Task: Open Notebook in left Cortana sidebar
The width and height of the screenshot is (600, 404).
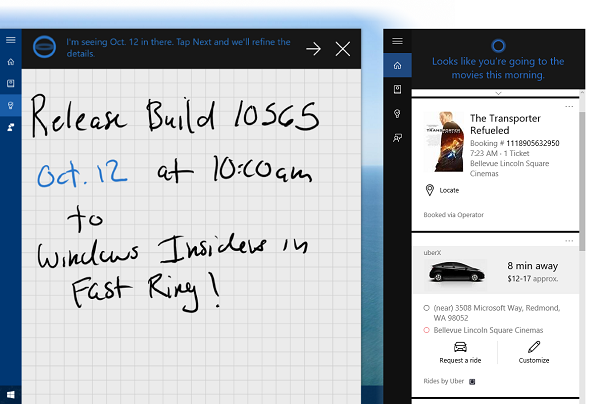Action: [11, 83]
